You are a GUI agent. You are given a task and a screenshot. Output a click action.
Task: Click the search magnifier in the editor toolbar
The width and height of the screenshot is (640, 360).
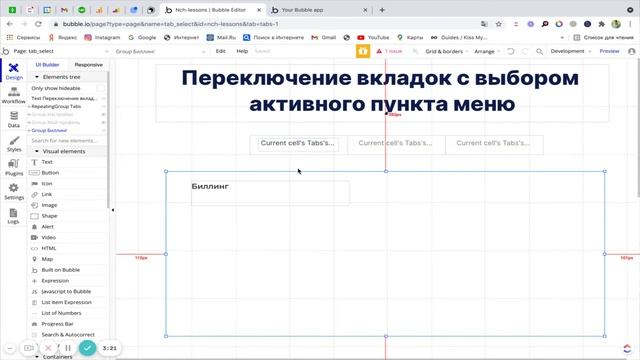[x=539, y=51]
